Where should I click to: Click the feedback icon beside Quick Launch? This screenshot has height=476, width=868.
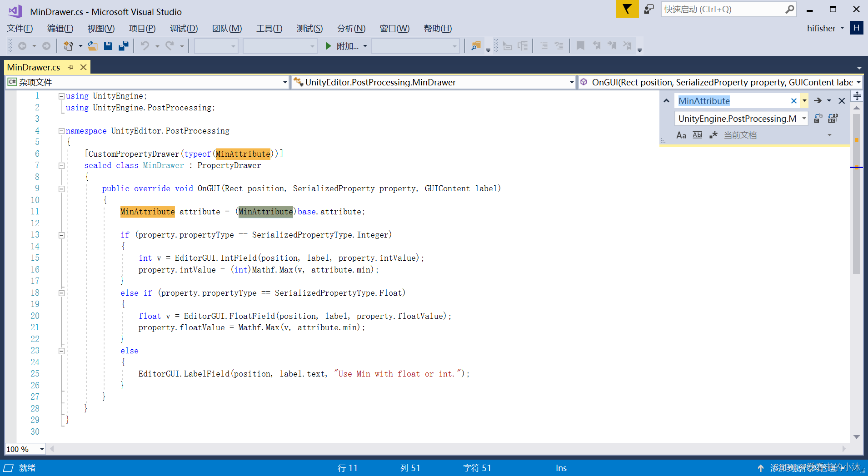(x=649, y=9)
